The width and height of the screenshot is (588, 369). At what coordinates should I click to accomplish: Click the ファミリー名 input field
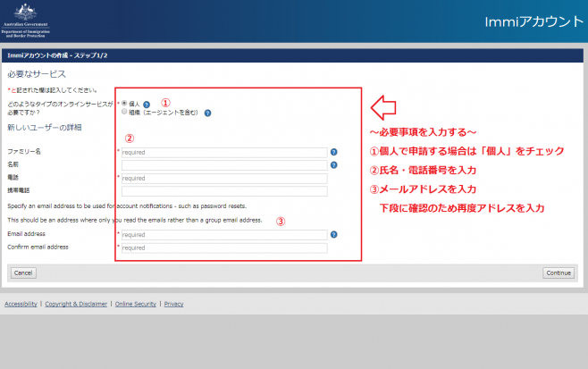[223, 153]
